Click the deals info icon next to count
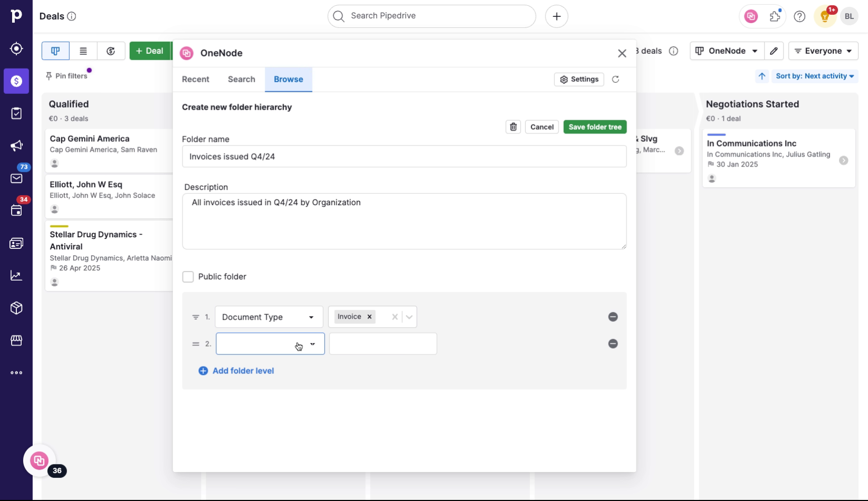868x501 pixels. (673, 51)
